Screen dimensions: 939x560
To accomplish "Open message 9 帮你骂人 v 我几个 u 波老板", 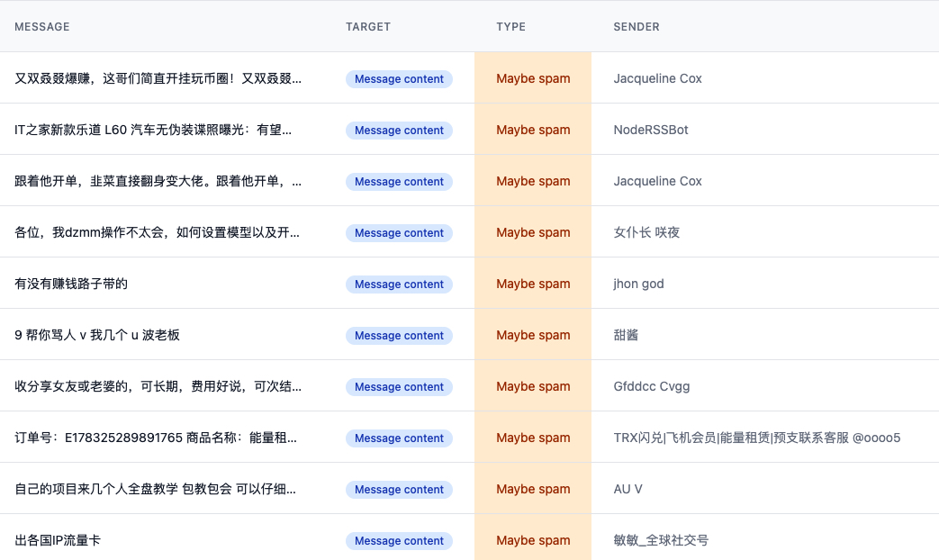I will pyautogui.click(x=97, y=336).
